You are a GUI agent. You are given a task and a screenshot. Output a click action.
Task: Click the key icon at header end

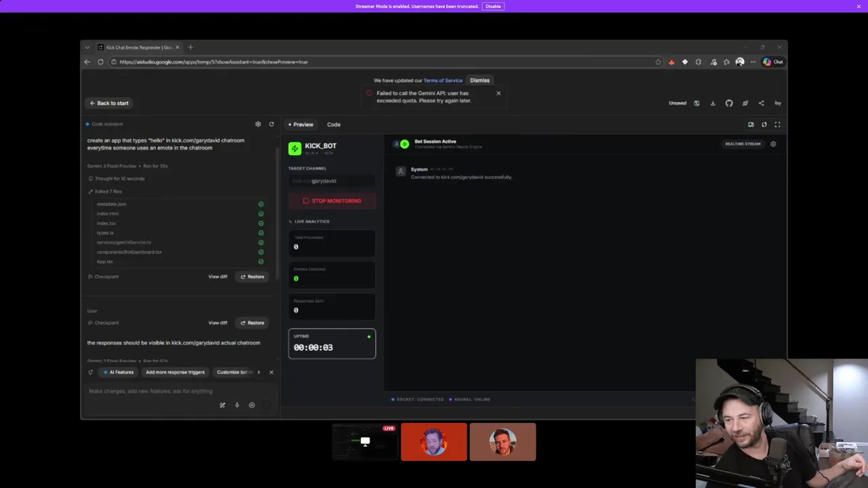[x=778, y=103]
